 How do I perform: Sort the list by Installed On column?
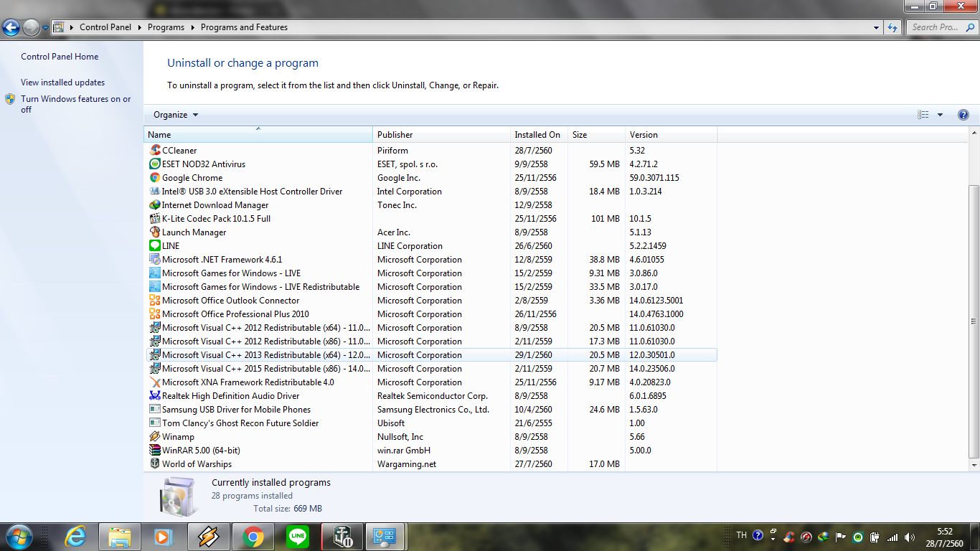click(x=538, y=135)
